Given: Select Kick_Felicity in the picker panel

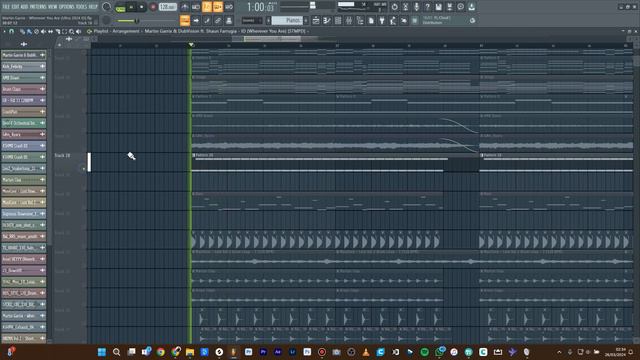Looking at the screenshot, I should pos(23,66).
